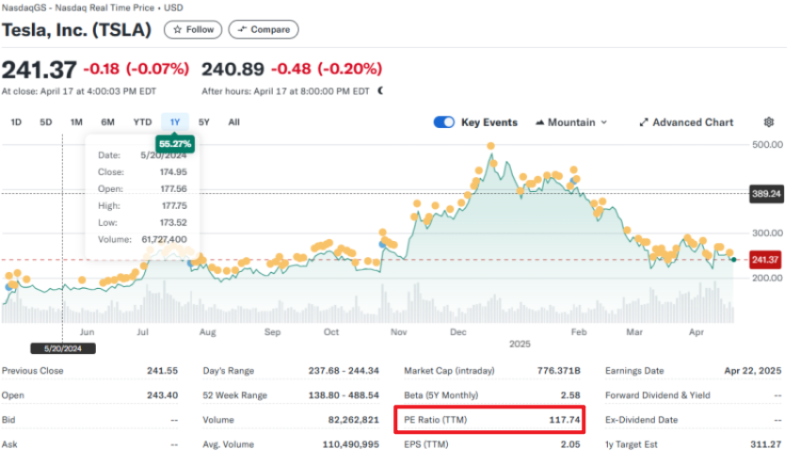Screen dimensions: 800x465
Task: Click the Nov month label on chart axis
Action: [398, 332]
